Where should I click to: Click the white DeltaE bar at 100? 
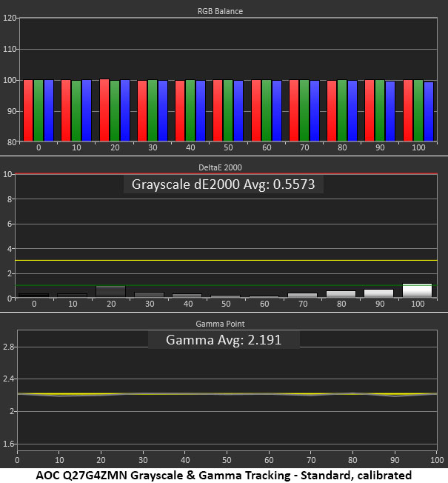(417, 290)
